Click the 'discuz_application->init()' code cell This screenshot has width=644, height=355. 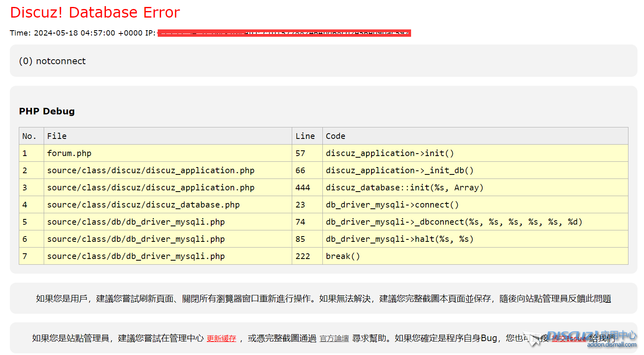click(x=475, y=153)
